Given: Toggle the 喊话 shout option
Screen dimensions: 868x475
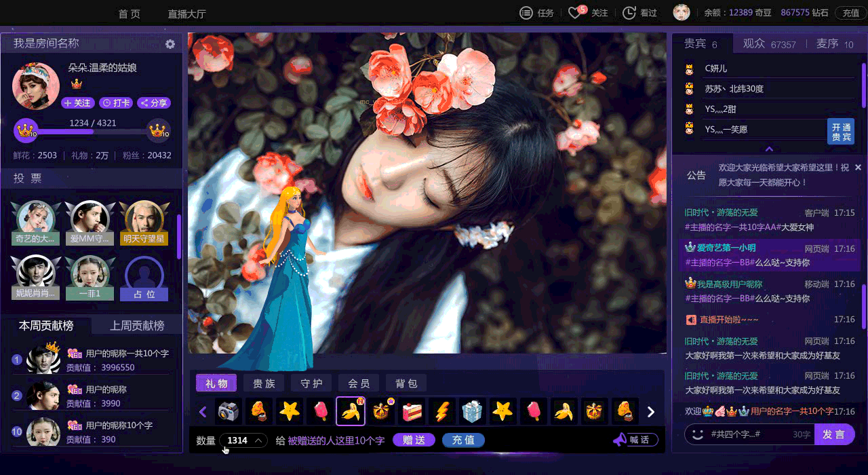Looking at the screenshot, I should tap(639, 440).
